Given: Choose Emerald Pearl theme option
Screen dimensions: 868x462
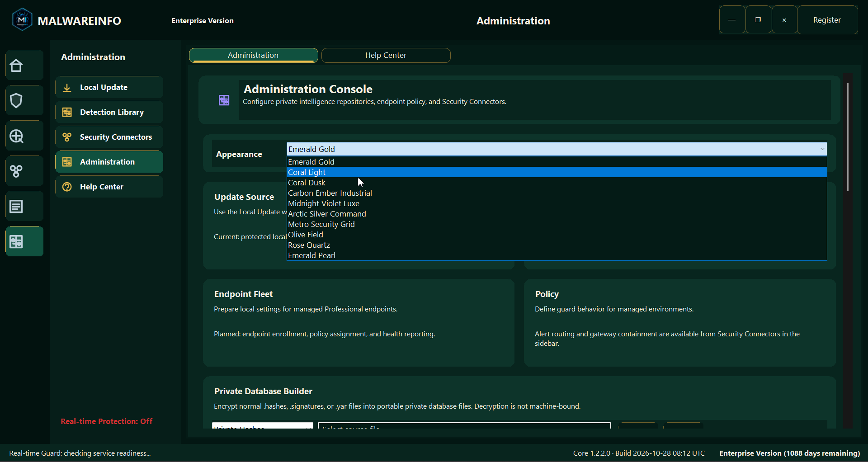Looking at the screenshot, I should click(557, 255).
